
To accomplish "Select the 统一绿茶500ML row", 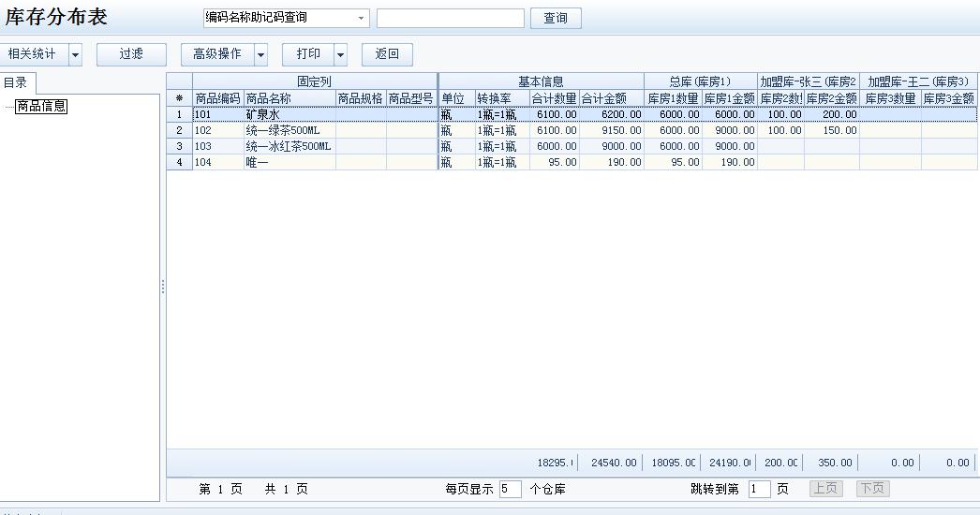I will coord(288,130).
